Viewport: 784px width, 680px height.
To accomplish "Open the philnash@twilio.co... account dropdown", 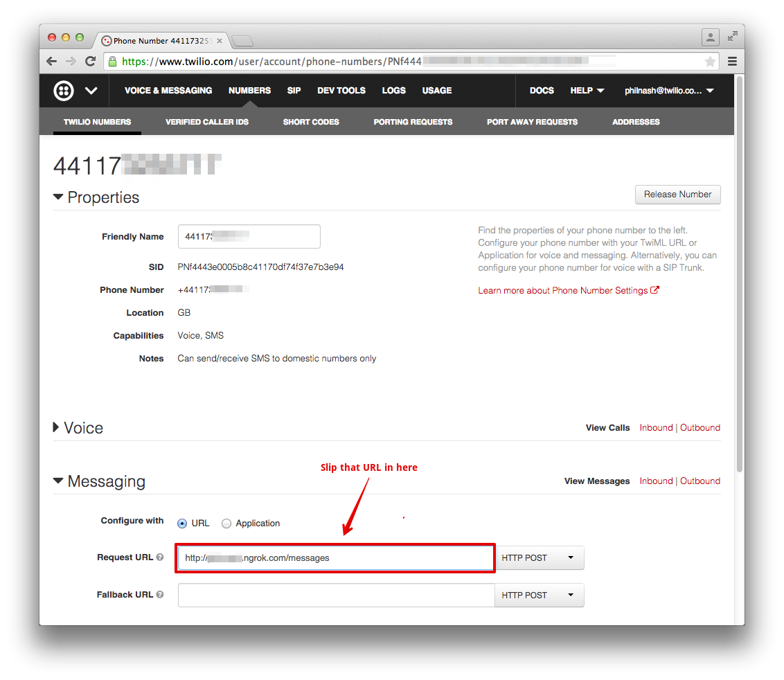I will point(669,91).
